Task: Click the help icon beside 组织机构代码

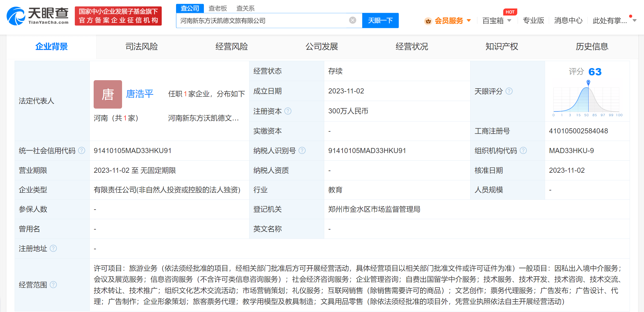Action: click(523, 151)
